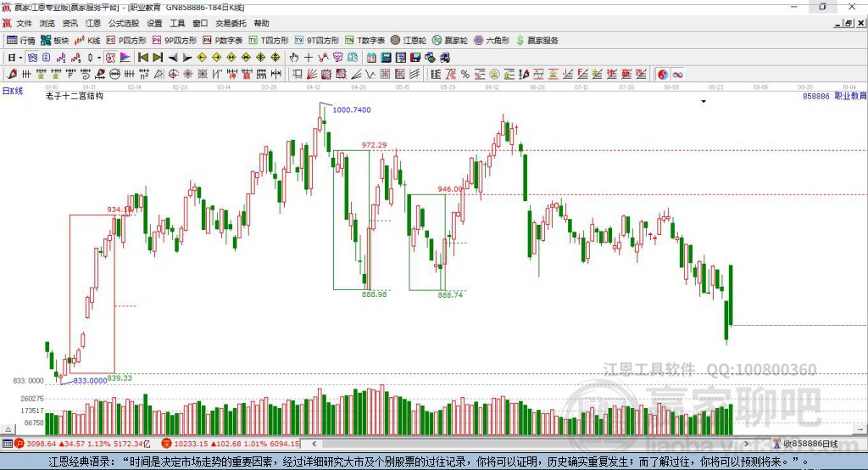Image resolution: width=868 pixels, height=470 pixels.
Task: Open the 文件 menu
Action: pyautogui.click(x=24, y=23)
